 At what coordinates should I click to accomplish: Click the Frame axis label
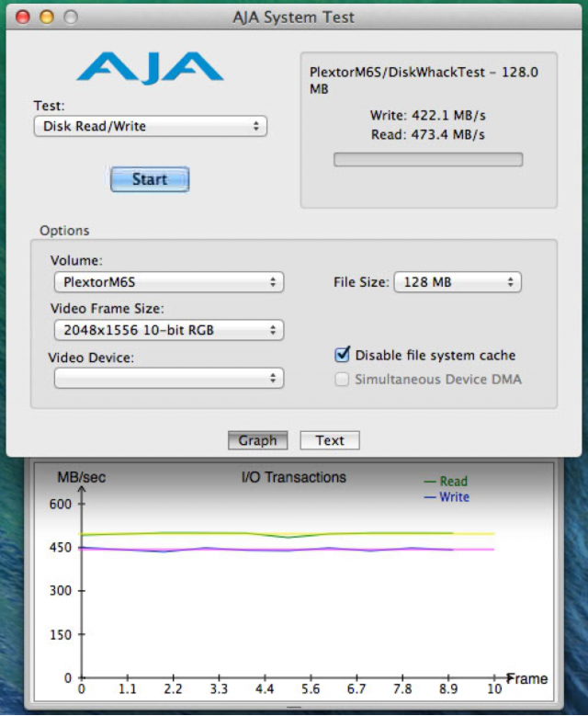[x=527, y=679]
